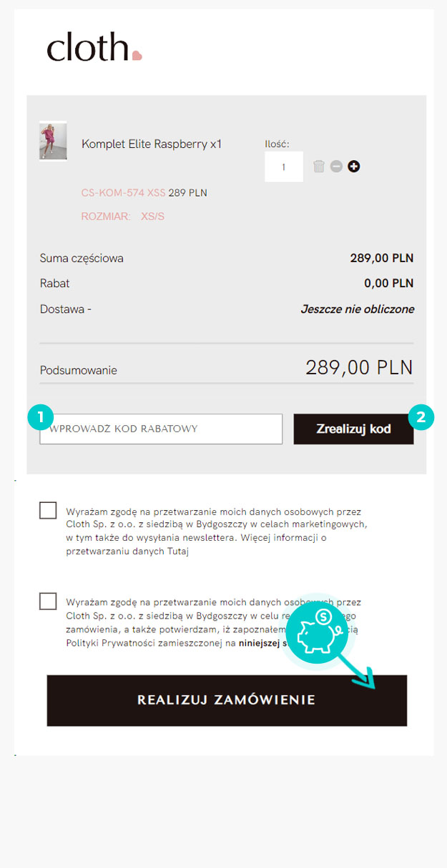Open the 'Tutaj' data processing link
The image size is (447, 868).
click(x=179, y=552)
